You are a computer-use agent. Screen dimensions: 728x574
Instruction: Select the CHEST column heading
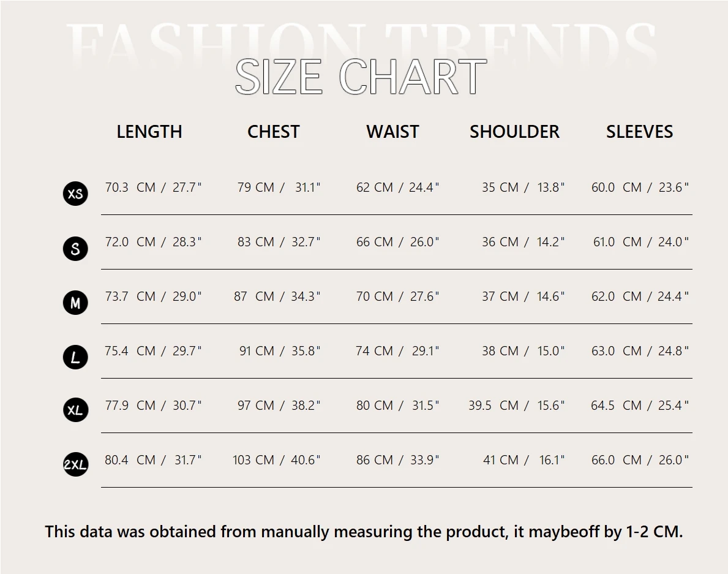[x=273, y=132]
